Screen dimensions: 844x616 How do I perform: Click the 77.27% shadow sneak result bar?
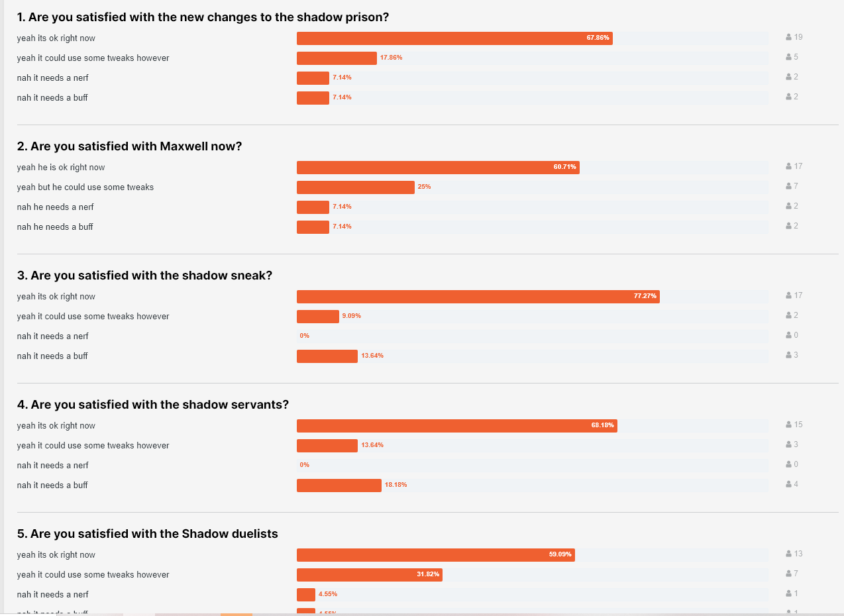tap(477, 297)
